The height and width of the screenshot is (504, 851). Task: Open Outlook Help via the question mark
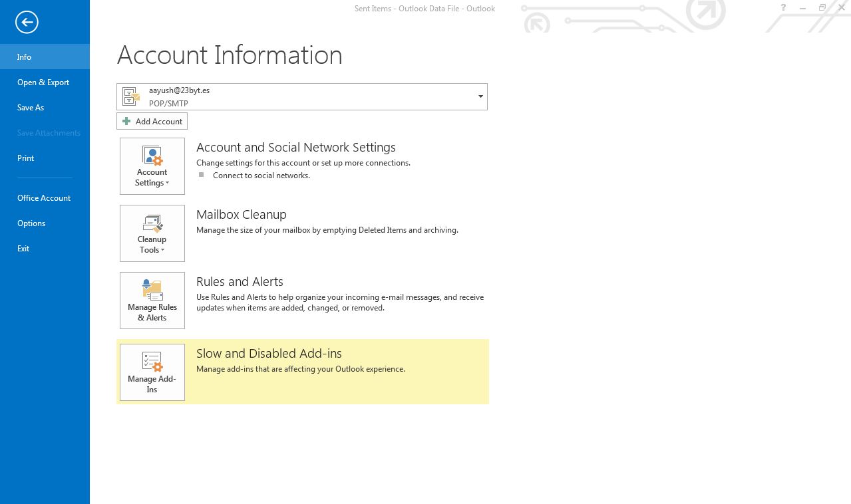tap(783, 8)
